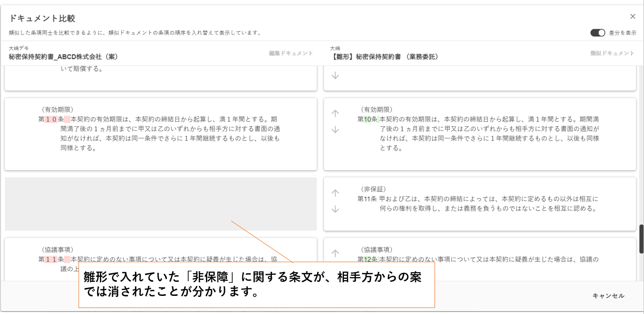644x314 pixels.
Task: Click title 【雛形】秘密保持契約書（業務委託）
Action: [x=384, y=57]
